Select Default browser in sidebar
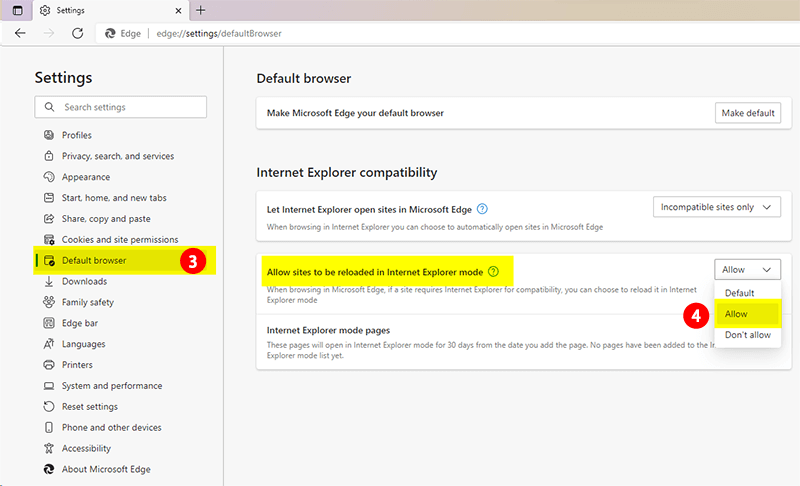 (x=94, y=261)
